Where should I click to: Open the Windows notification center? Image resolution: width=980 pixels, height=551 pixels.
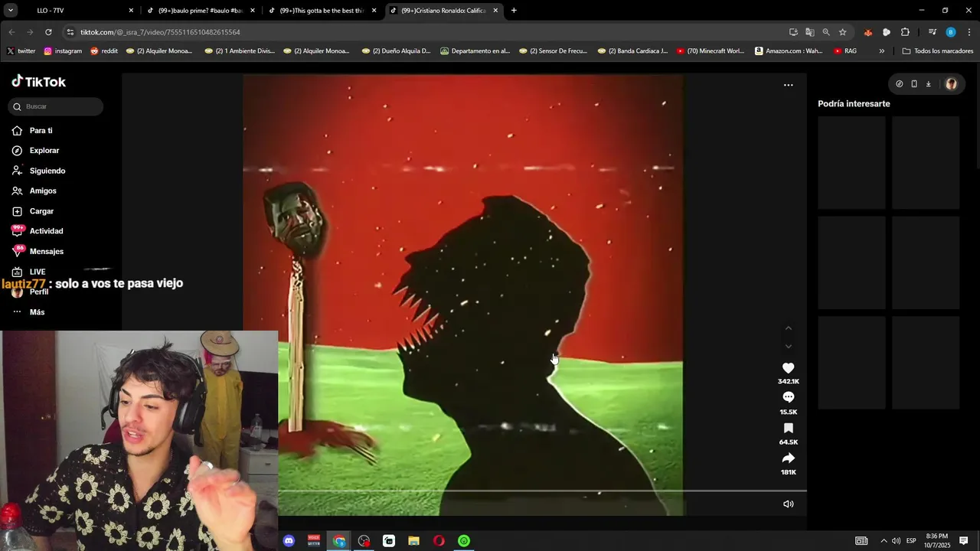(x=964, y=541)
